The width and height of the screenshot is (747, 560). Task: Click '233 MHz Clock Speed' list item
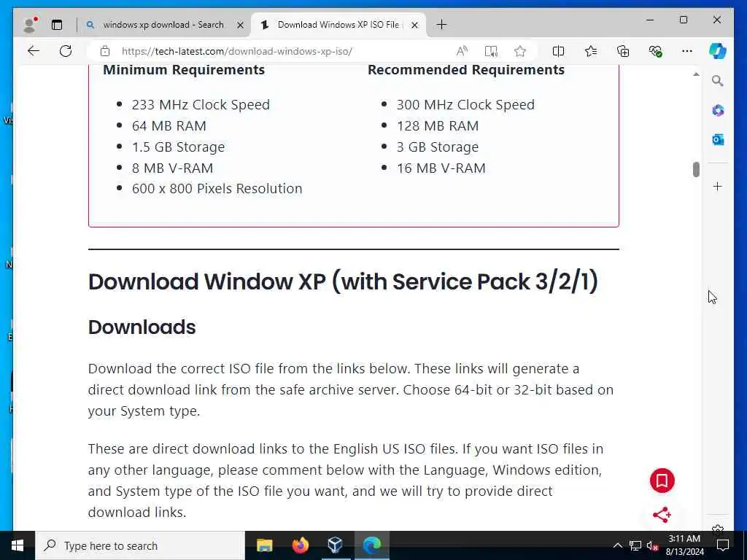(201, 105)
